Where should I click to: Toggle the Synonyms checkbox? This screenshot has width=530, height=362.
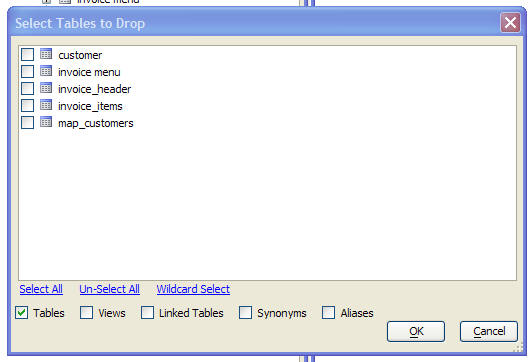coord(245,313)
